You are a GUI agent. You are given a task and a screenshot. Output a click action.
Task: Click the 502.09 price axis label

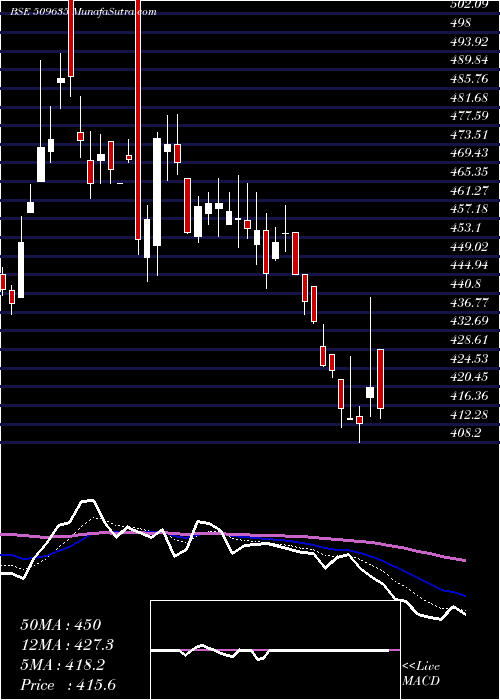tap(469, 4)
